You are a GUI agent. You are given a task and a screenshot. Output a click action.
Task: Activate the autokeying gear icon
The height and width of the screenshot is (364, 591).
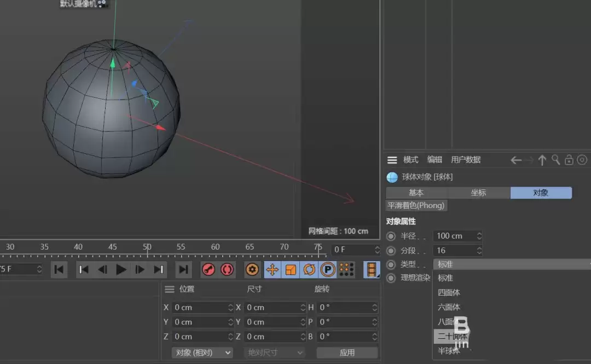pos(251,269)
